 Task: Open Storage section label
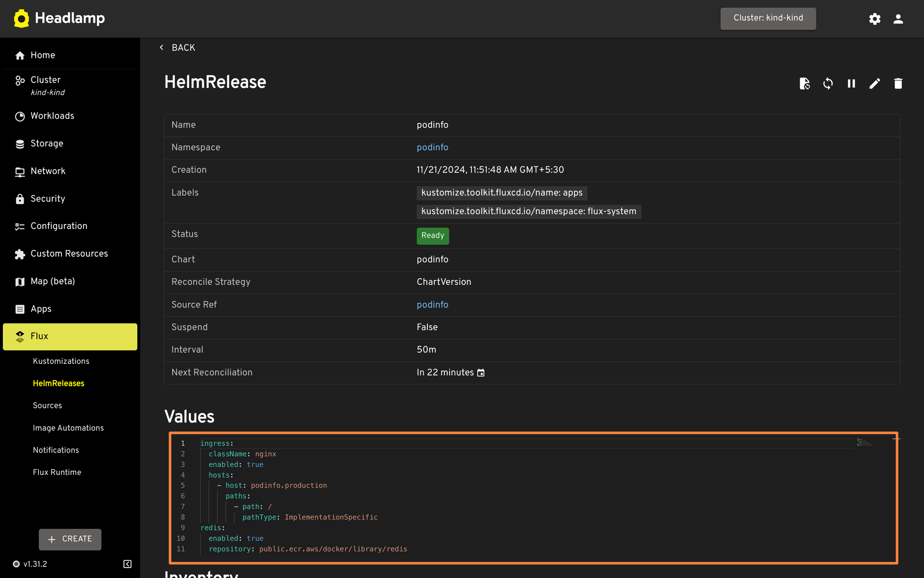click(x=47, y=143)
